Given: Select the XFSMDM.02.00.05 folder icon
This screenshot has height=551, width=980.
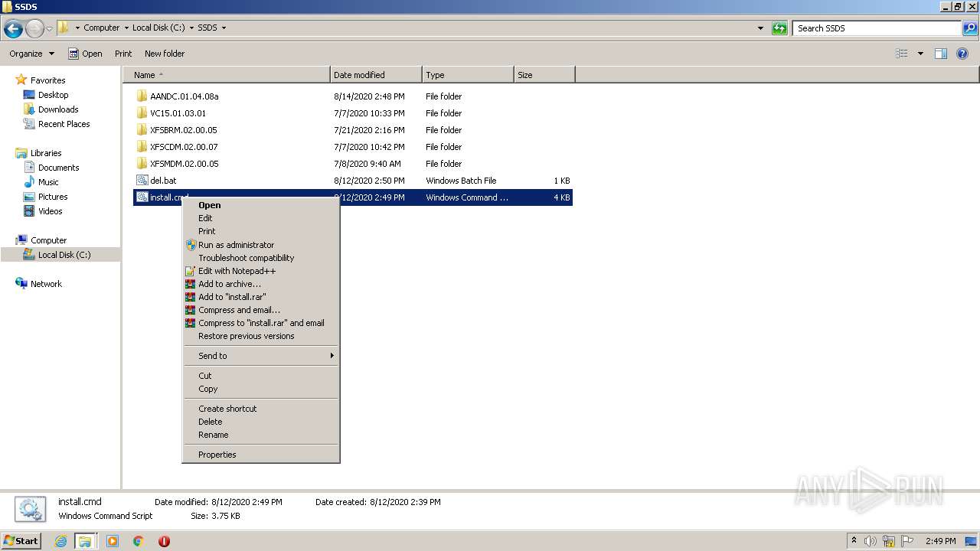Looking at the screenshot, I should point(142,164).
